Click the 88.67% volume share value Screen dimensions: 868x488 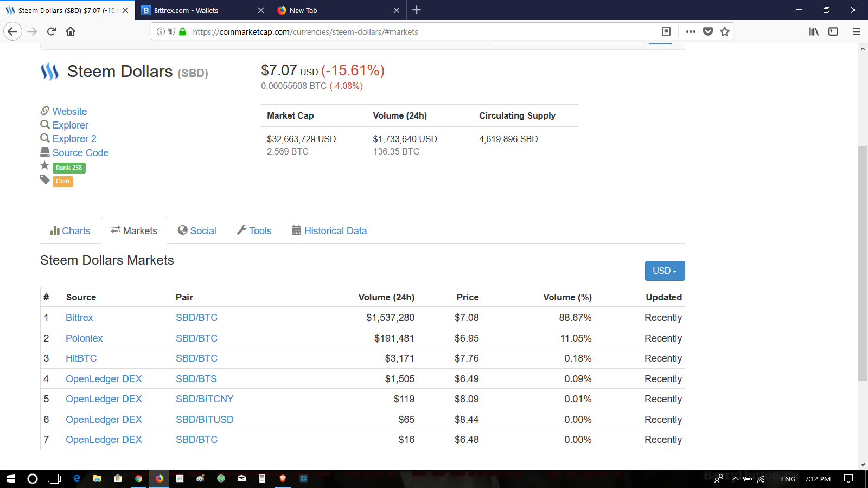(575, 318)
